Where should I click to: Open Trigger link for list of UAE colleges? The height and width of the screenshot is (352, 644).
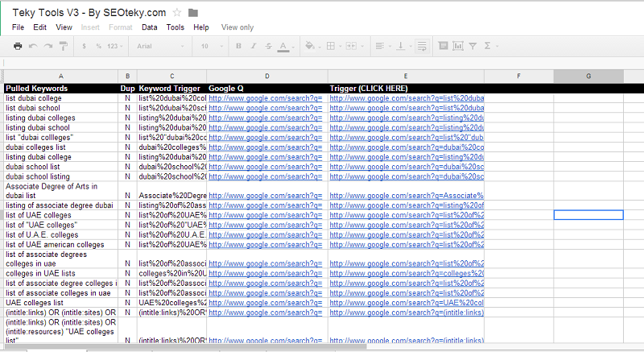(407, 215)
